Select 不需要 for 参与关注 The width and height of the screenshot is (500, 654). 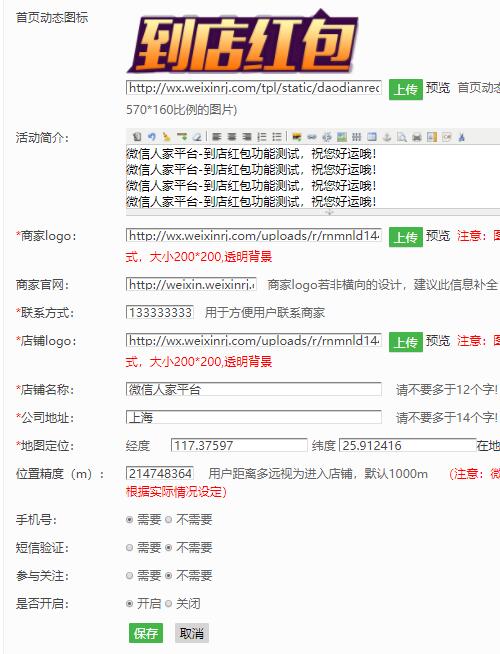pyautogui.click(x=168, y=576)
